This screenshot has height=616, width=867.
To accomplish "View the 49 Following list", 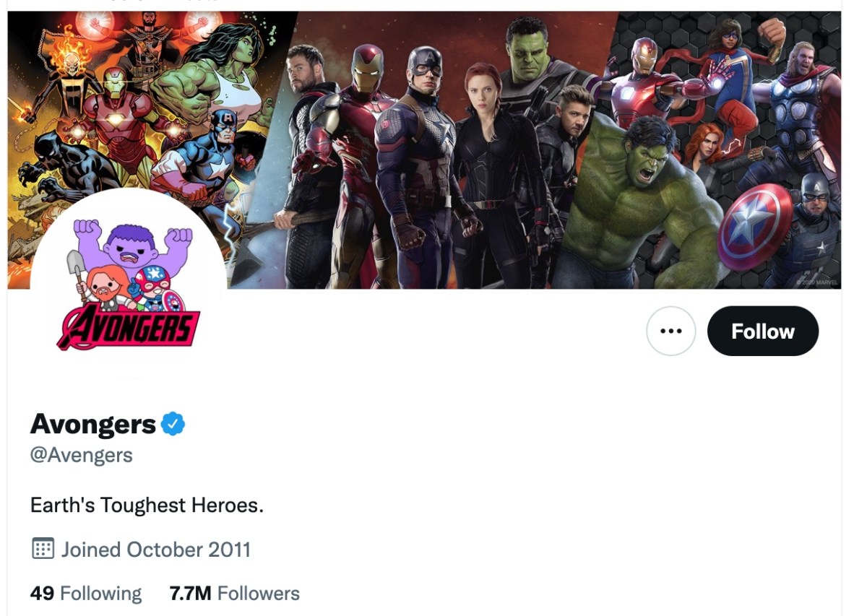I will point(85,592).
